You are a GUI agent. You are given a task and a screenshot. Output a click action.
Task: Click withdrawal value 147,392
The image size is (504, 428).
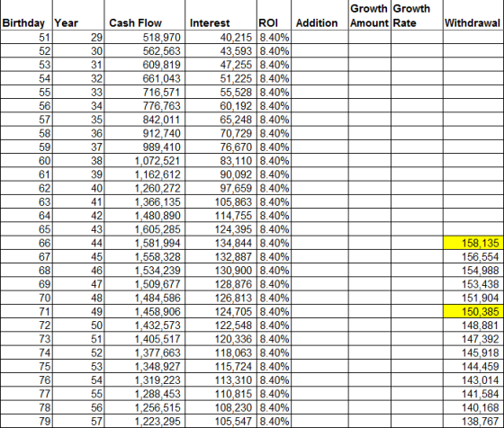pyautogui.click(x=481, y=339)
